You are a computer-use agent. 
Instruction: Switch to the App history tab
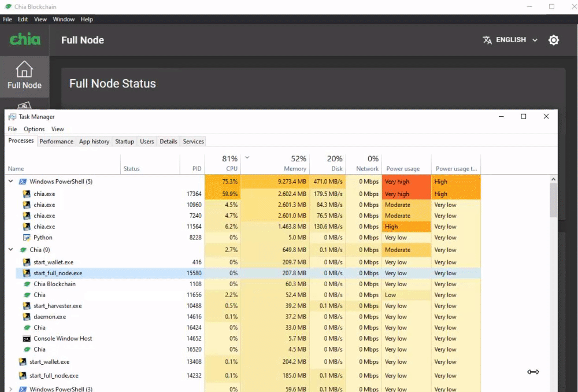point(94,142)
